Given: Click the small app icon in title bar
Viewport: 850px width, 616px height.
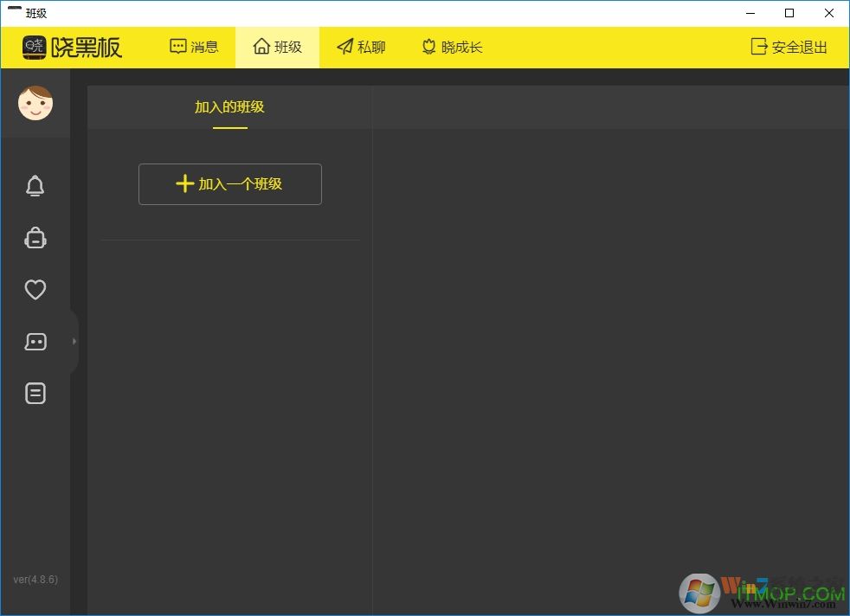Looking at the screenshot, I should [14, 12].
